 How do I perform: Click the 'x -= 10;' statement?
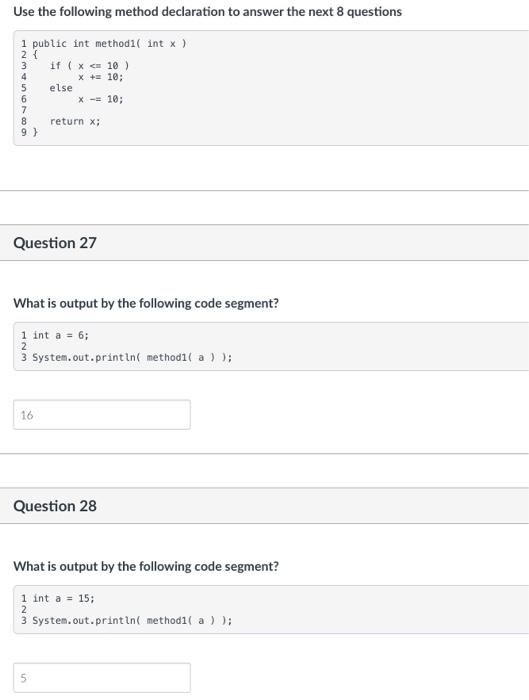[x=100, y=99]
